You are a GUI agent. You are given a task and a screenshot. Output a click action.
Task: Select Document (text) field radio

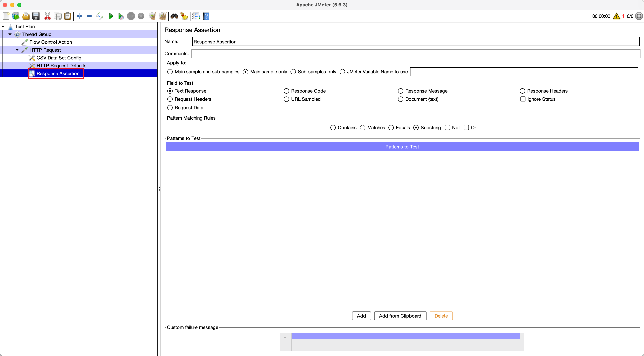point(400,99)
